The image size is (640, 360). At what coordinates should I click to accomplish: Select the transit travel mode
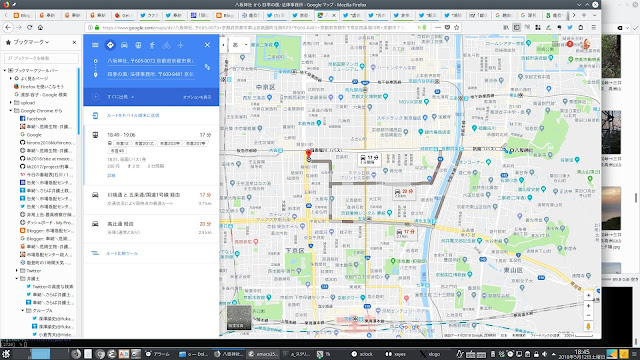tap(138, 45)
